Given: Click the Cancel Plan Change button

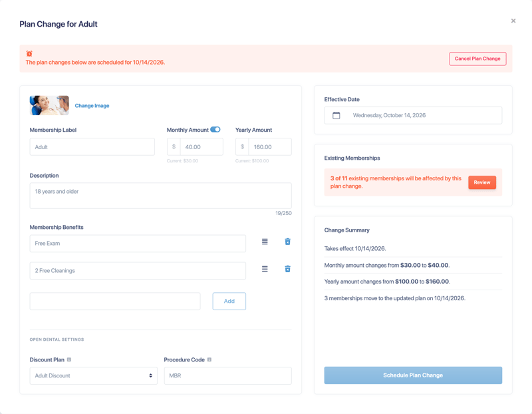Looking at the screenshot, I should pos(477,59).
